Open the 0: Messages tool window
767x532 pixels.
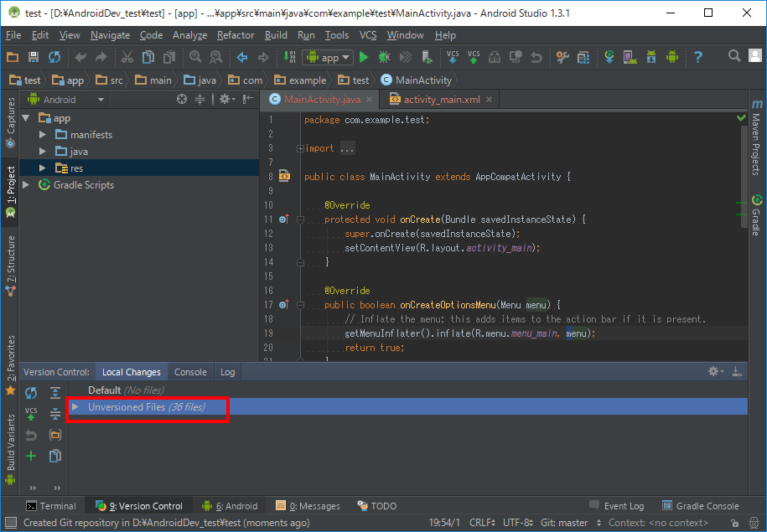coord(308,506)
